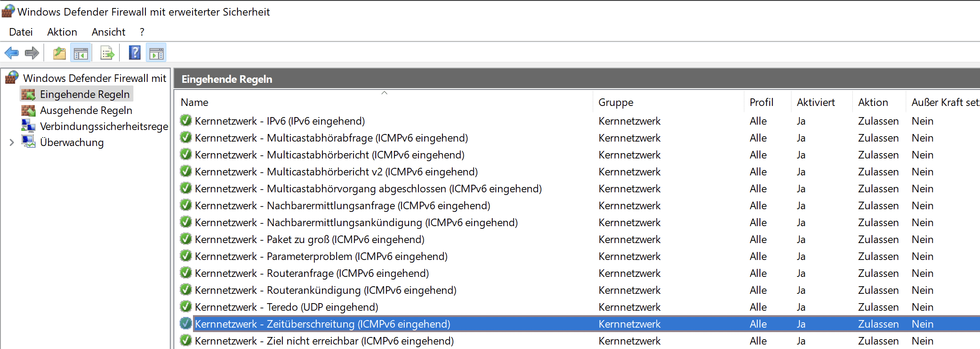This screenshot has height=349, width=980.
Task: Expand the Überwachung tree node
Action: 12,142
